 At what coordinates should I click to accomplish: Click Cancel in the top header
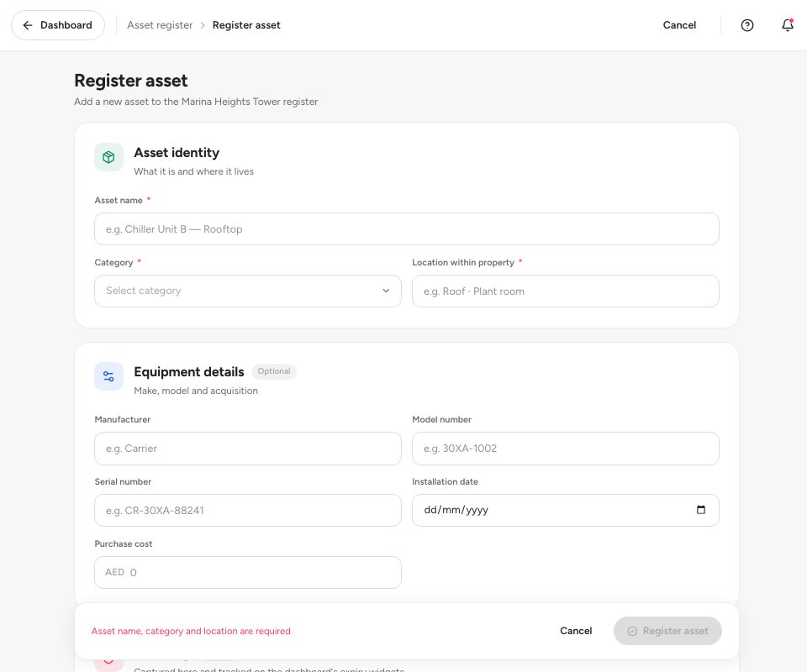click(x=679, y=25)
